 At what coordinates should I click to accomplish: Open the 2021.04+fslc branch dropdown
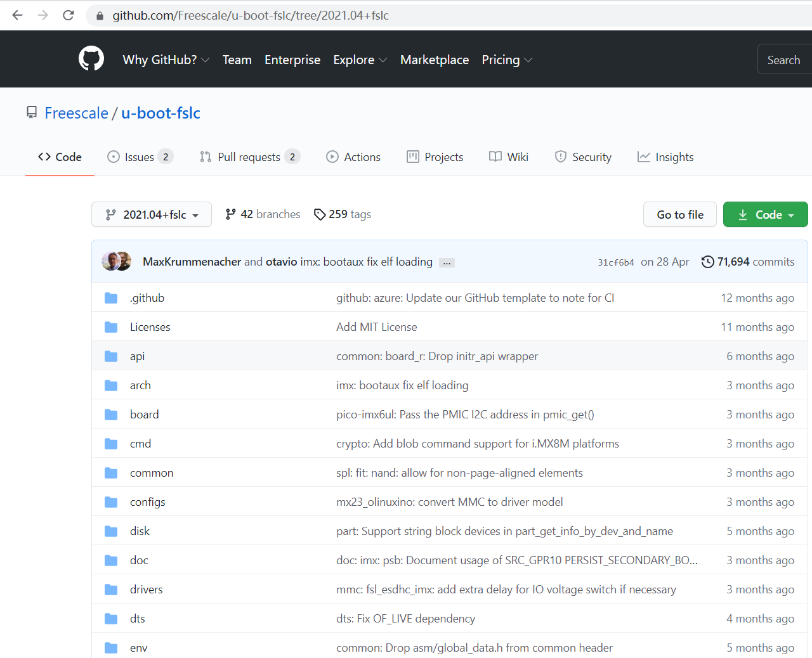click(x=152, y=214)
